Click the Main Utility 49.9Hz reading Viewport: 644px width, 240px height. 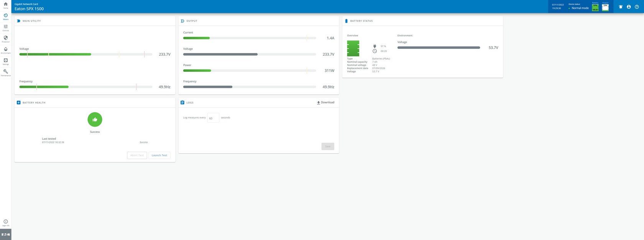[x=164, y=87]
